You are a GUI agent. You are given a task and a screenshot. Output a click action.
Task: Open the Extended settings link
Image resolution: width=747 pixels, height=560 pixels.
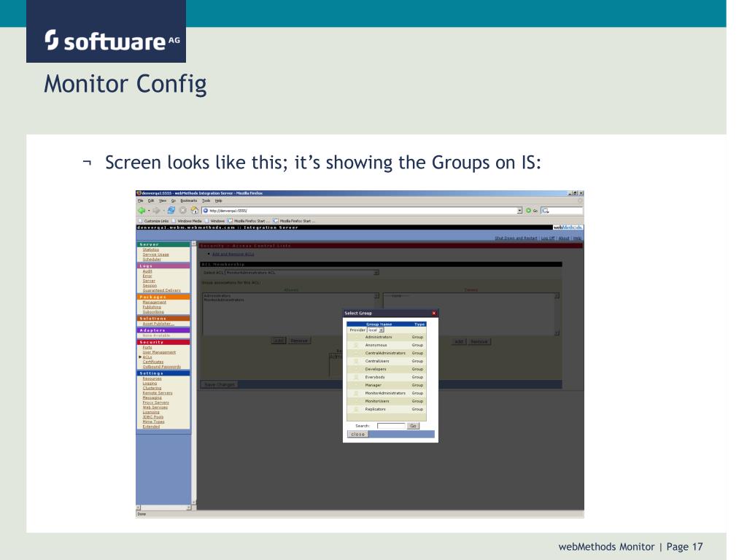coord(151,426)
